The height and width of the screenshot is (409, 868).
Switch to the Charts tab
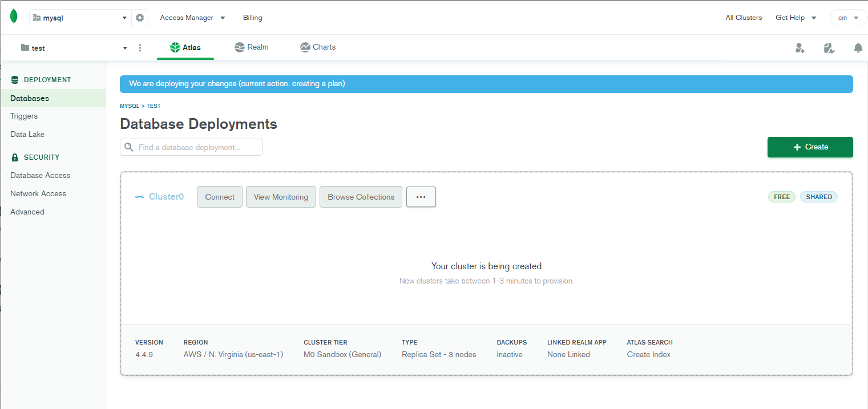(x=318, y=47)
